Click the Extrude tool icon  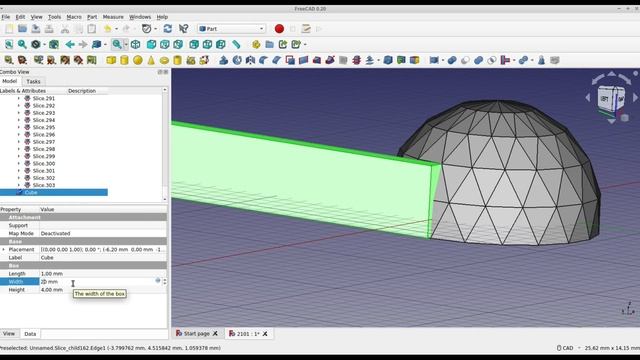(x=223, y=60)
